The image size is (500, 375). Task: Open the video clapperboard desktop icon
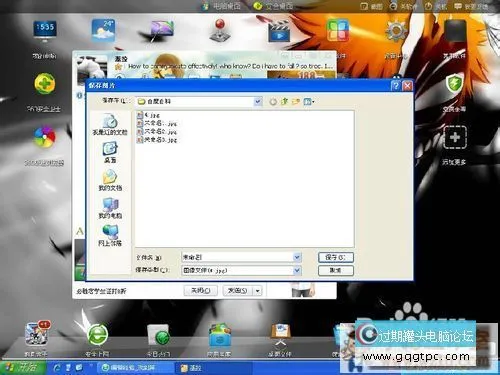(x=279, y=31)
